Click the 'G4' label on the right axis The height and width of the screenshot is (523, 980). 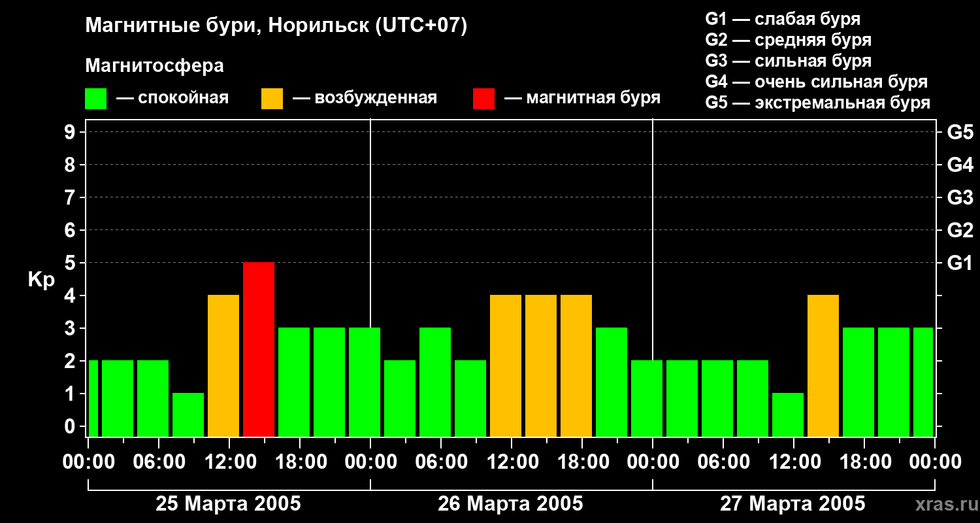pos(960,165)
